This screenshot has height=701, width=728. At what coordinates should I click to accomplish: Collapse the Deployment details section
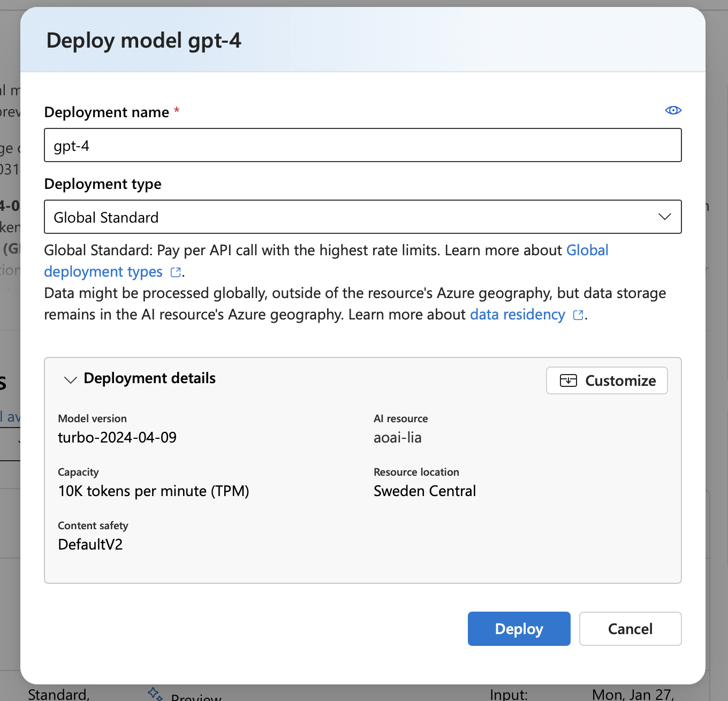pos(70,379)
